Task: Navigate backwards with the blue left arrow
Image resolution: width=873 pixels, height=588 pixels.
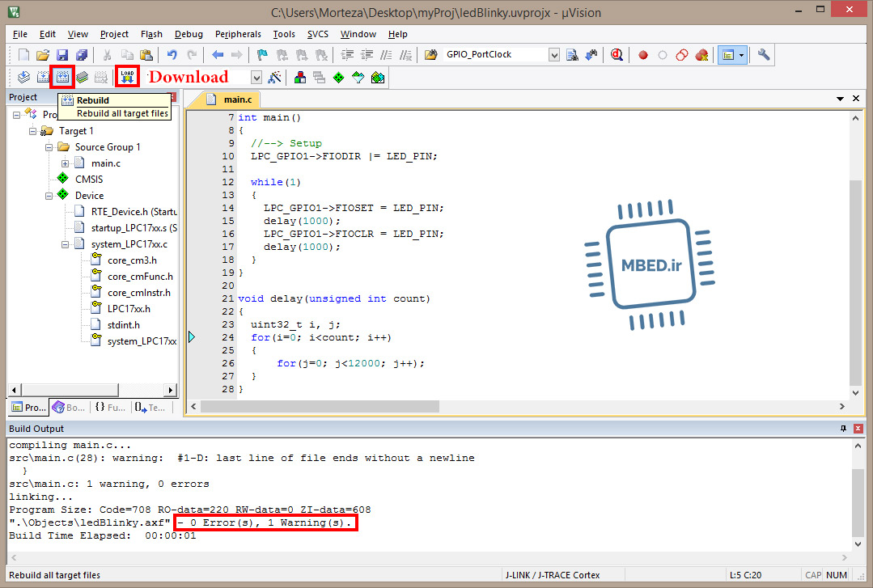Action: [x=218, y=54]
